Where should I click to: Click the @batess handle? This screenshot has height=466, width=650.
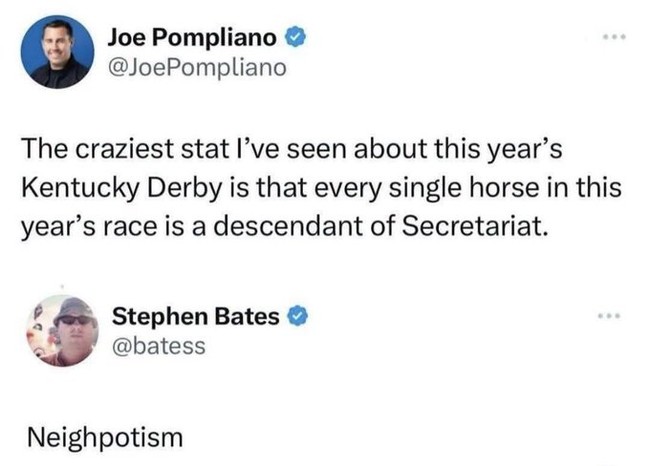[159, 346]
